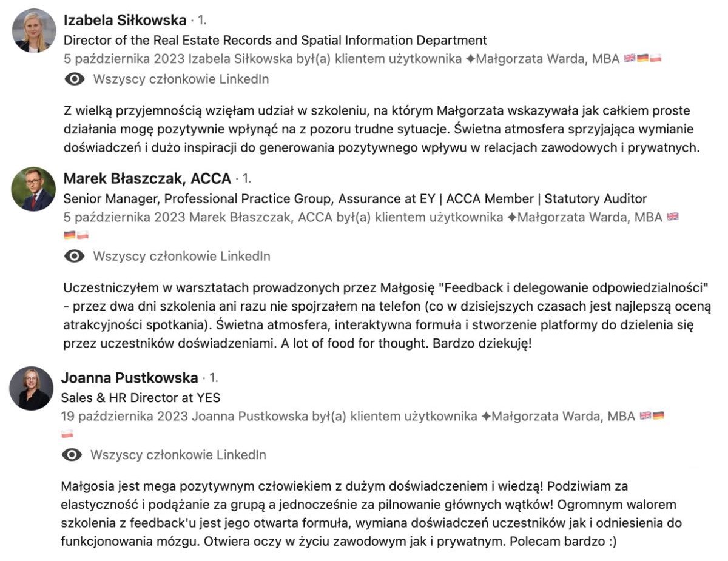The height and width of the screenshot is (561, 728).
Task: Click the UK flag icon in Izabela's date line
Action: coord(630,59)
